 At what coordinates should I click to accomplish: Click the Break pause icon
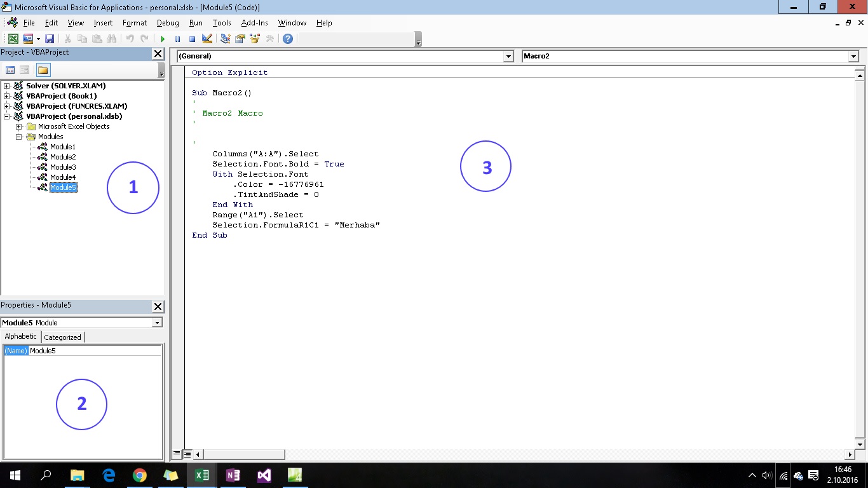point(177,39)
